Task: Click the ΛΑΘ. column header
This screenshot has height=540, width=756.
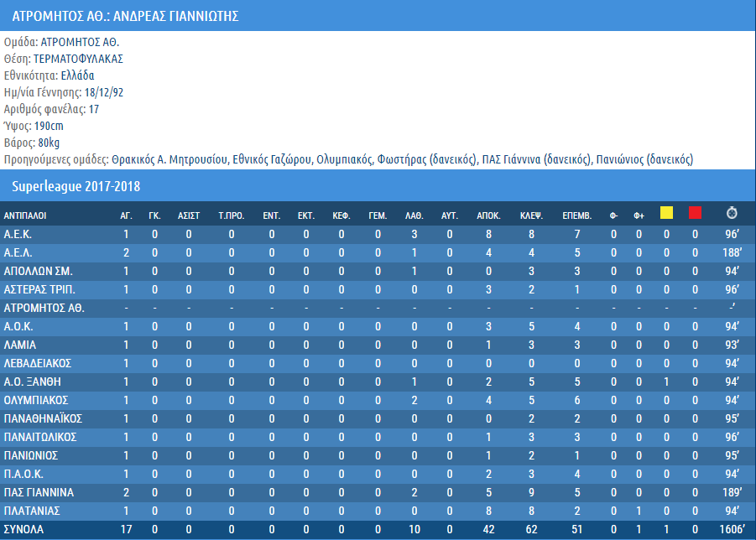Action: tap(414, 215)
